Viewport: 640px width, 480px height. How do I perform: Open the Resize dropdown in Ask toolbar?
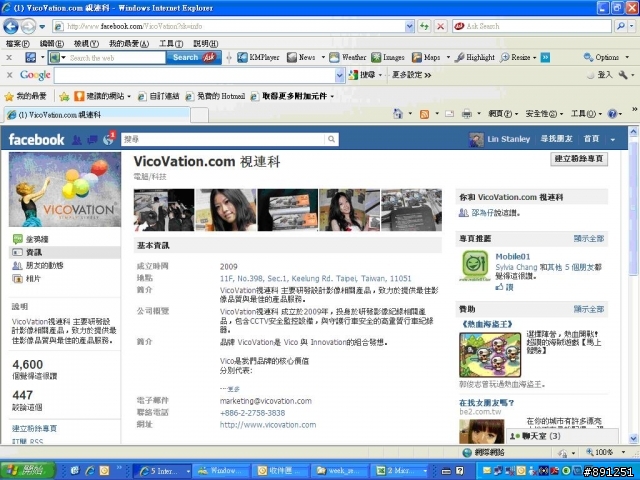click(x=518, y=58)
